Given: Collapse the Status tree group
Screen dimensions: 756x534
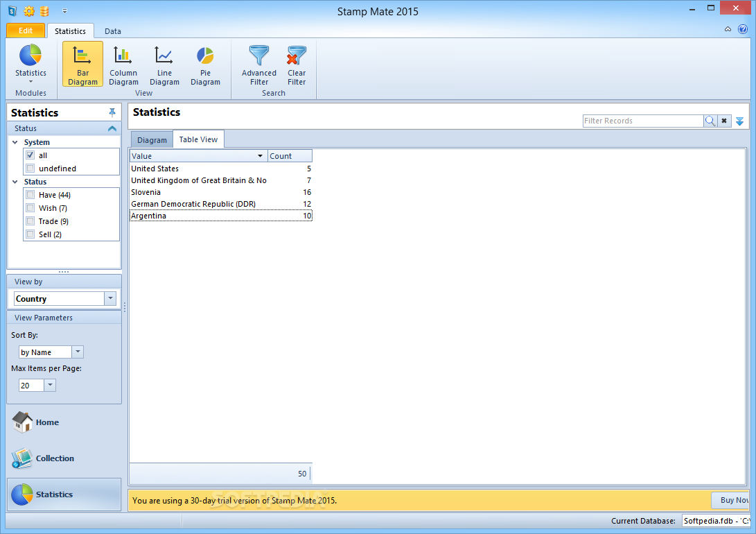Looking at the screenshot, I should pos(15,182).
